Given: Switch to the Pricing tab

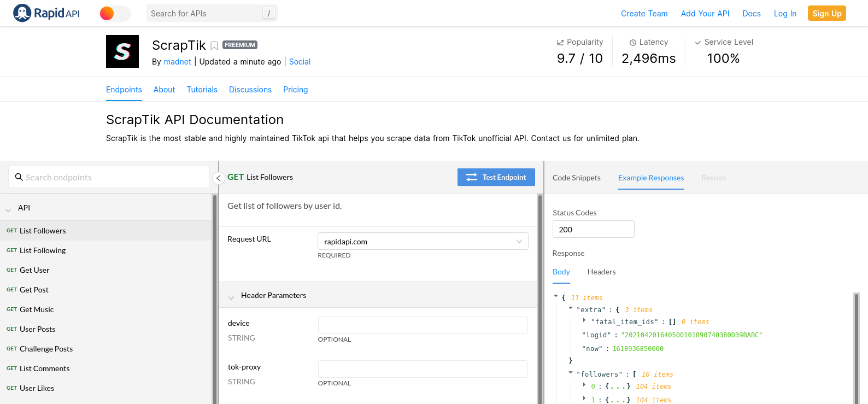Looking at the screenshot, I should click(x=296, y=90).
